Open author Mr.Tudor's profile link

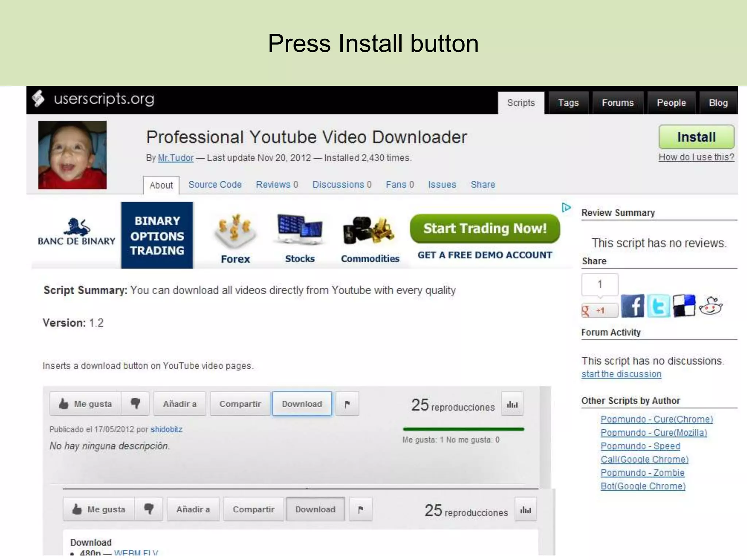click(176, 158)
